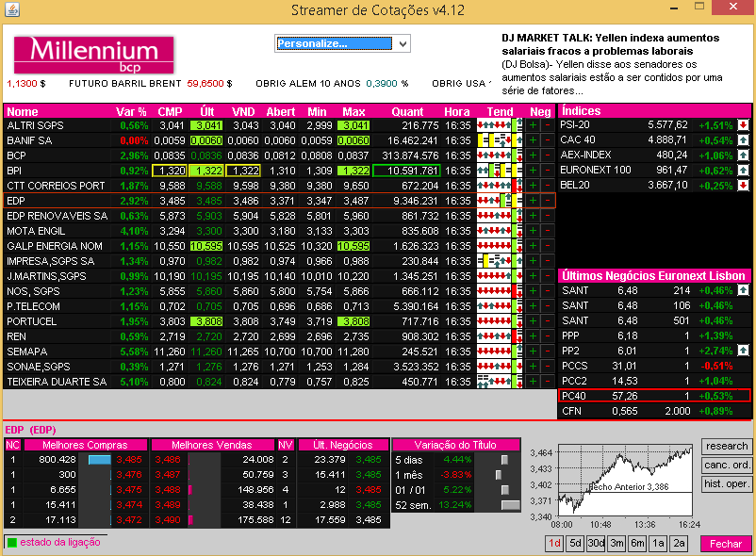
Task: Click the Java icon in the title bar
Action: 12,9
